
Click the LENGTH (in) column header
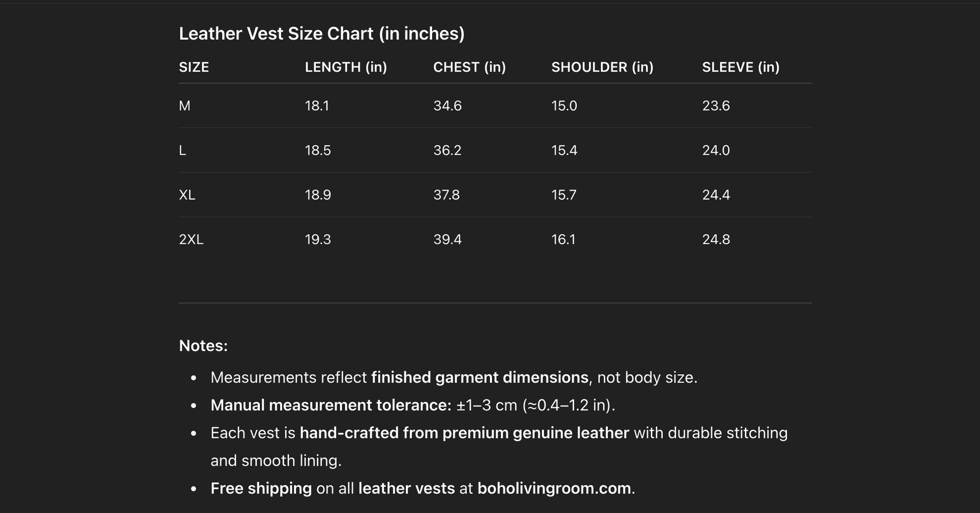coord(345,67)
